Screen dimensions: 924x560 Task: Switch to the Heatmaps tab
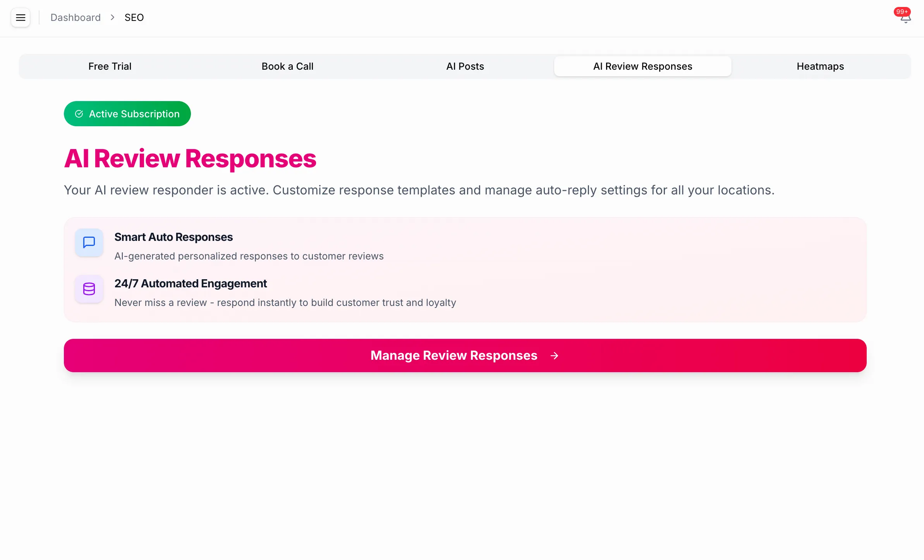tap(820, 66)
